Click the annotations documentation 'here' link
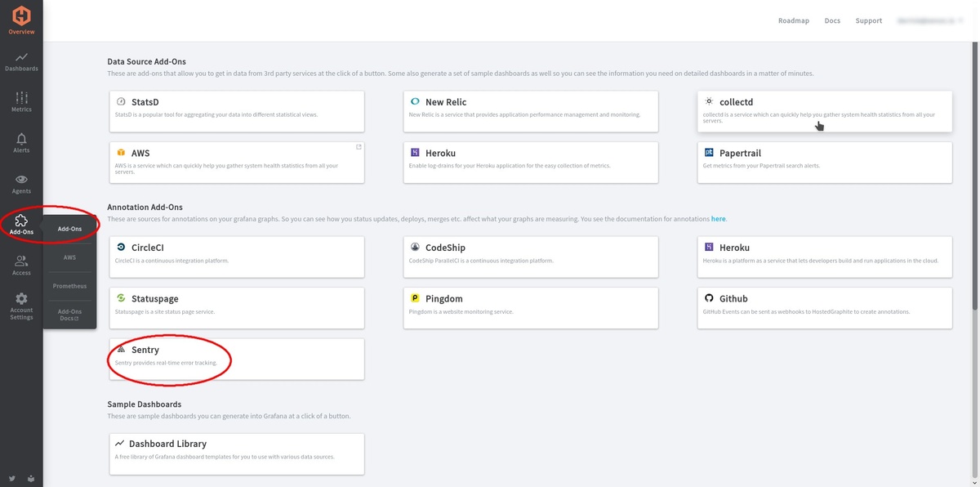The image size is (980, 487). coord(718,219)
